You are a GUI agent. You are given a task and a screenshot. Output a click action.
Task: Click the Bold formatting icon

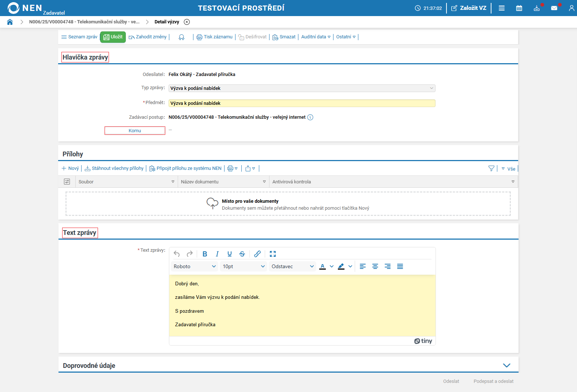click(205, 254)
